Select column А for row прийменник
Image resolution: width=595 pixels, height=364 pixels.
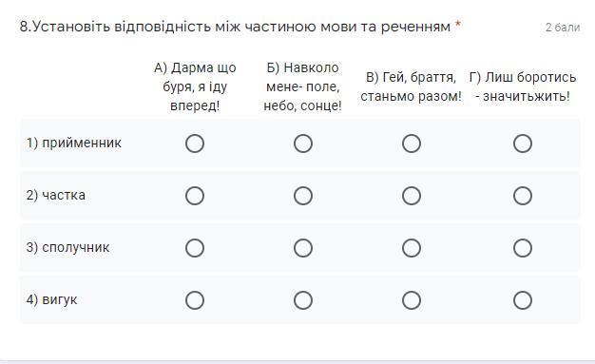click(x=195, y=144)
